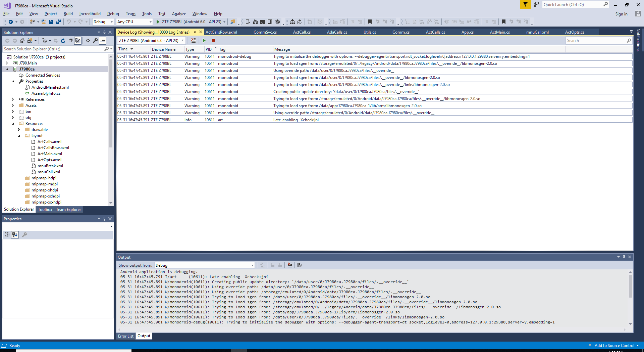Click the Home icon in Solution Explorer
The width and height of the screenshot is (644, 352).
pos(22,41)
